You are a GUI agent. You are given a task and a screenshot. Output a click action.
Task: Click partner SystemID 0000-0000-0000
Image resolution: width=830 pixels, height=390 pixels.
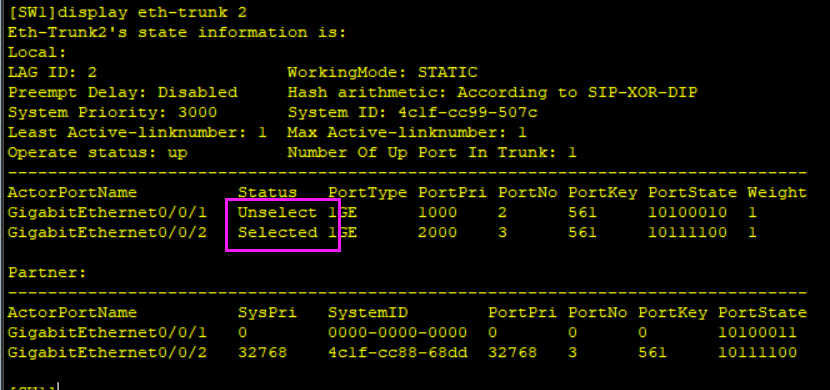click(398, 333)
